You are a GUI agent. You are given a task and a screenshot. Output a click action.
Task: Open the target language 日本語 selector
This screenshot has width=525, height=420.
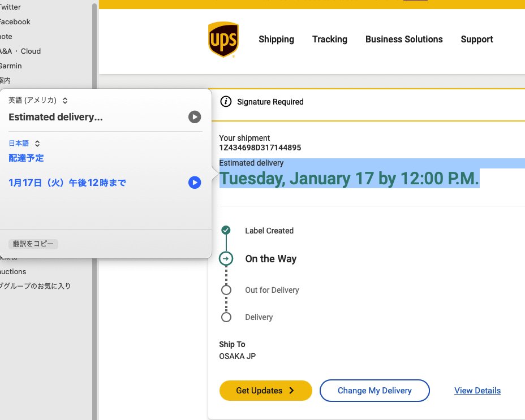24,143
